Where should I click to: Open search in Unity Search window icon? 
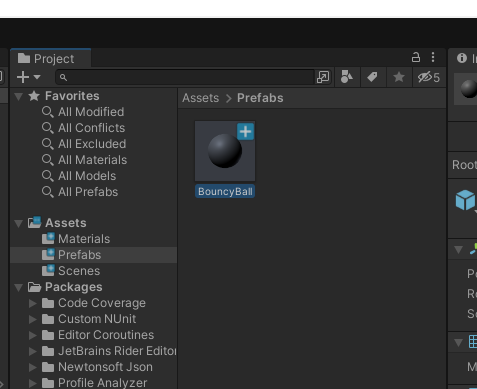(323, 77)
